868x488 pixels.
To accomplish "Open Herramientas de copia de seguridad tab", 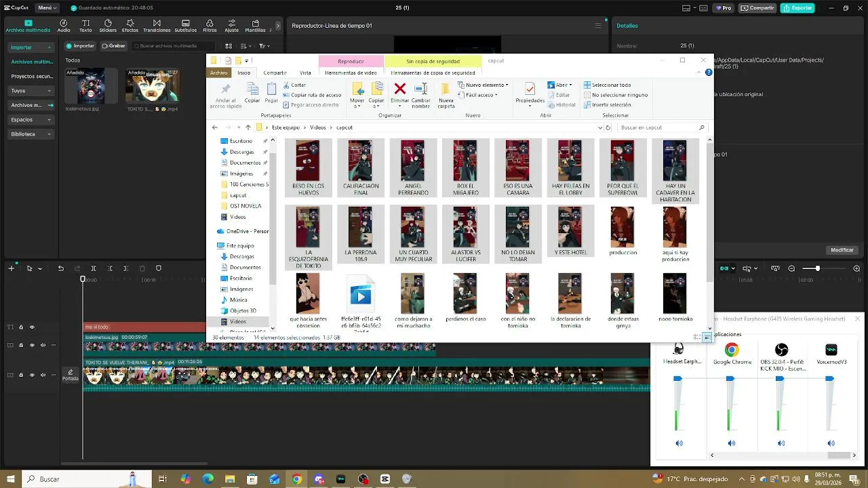I will [433, 73].
